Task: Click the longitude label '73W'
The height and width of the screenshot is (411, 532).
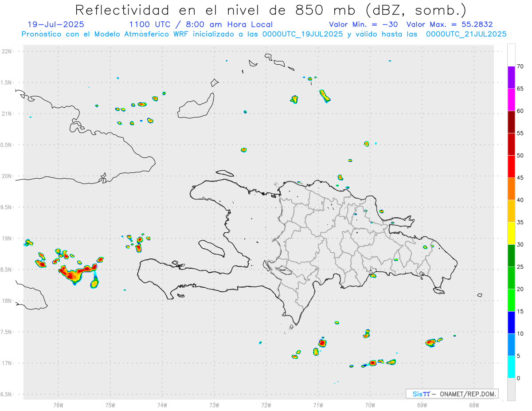Action: point(214,405)
